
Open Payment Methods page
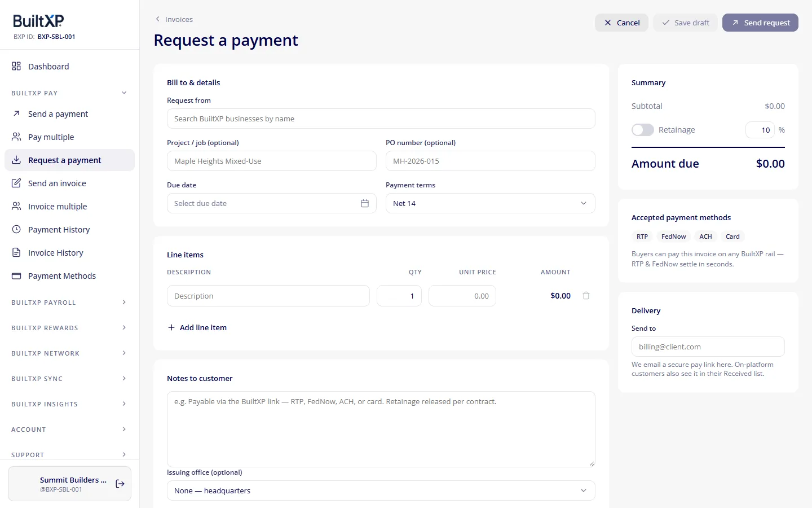pos(69,275)
